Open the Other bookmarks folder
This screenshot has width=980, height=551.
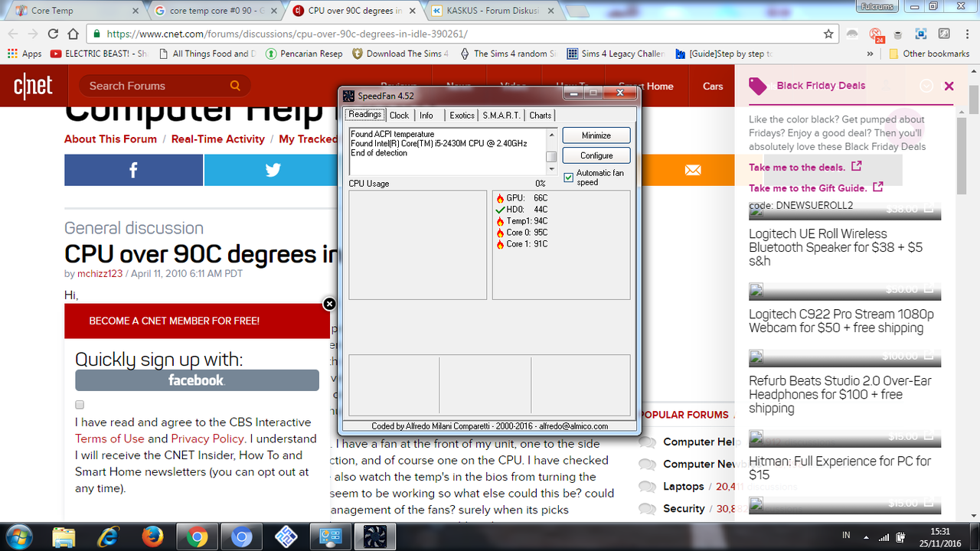point(929,54)
